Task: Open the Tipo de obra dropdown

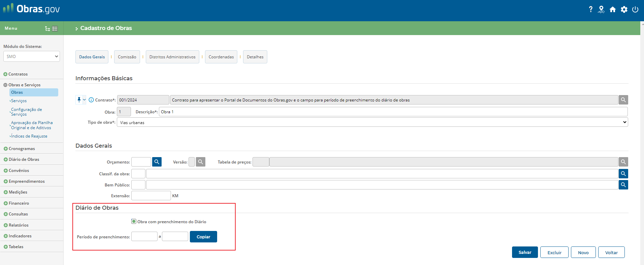Action: (372, 122)
